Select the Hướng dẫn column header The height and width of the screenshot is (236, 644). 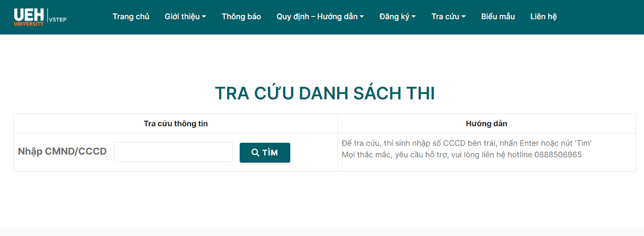coord(486,124)
